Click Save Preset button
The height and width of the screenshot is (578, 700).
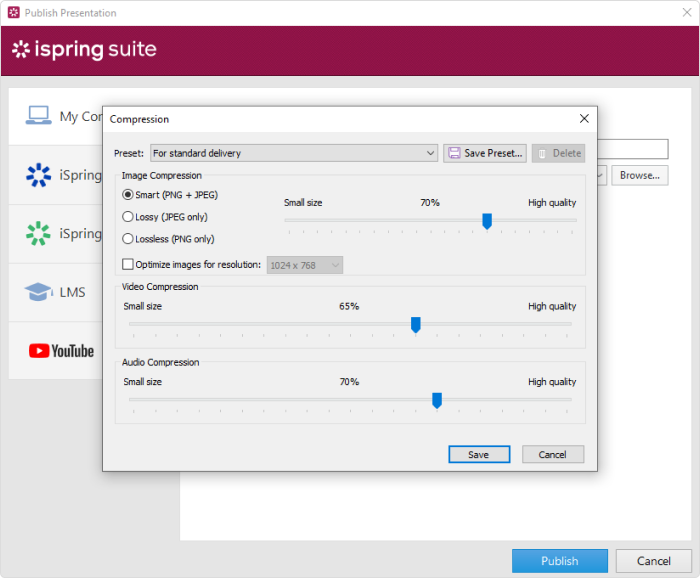coord(485,153)
